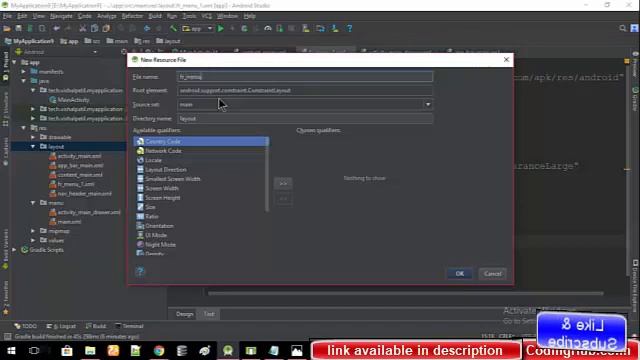Click the AVD Manager toolbar icon
The width and height of the screenshot is (640, 360).
[x=305, y=29]
